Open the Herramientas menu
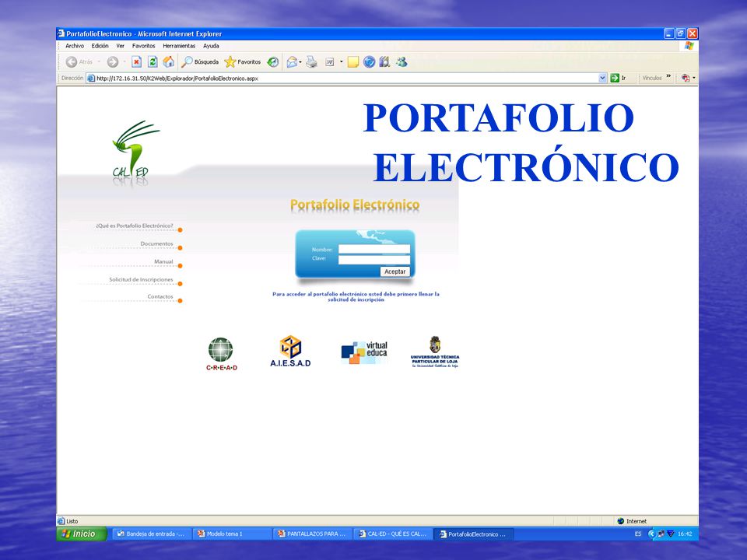Image resolution: width=747 pixels, height=560 pixels. coord(179,46)
